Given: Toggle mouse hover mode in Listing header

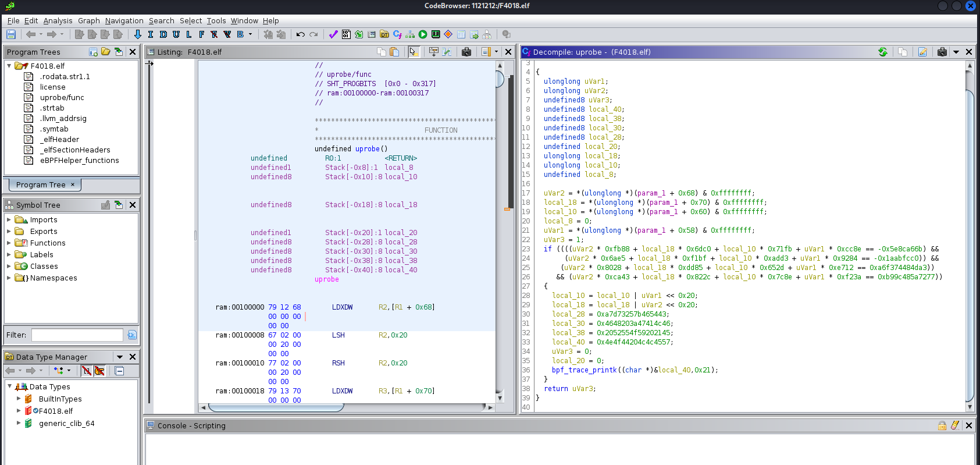Looking at the screenshot, I should [x=414, y=52].
